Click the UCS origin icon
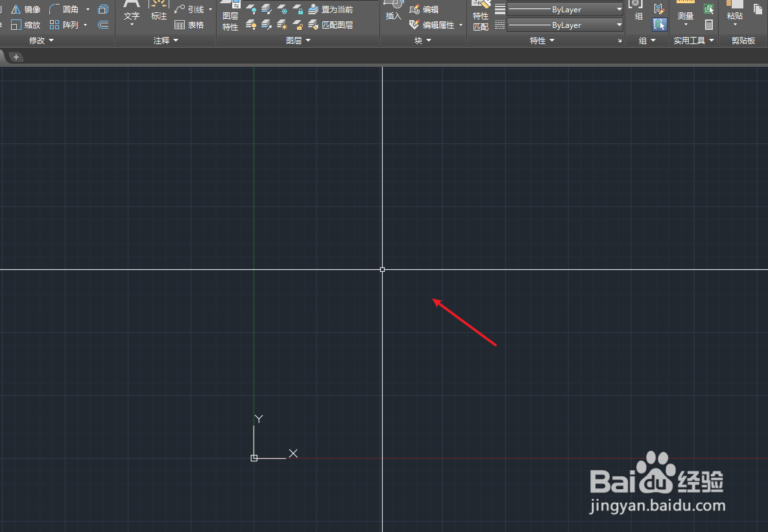 click(254, 458)
